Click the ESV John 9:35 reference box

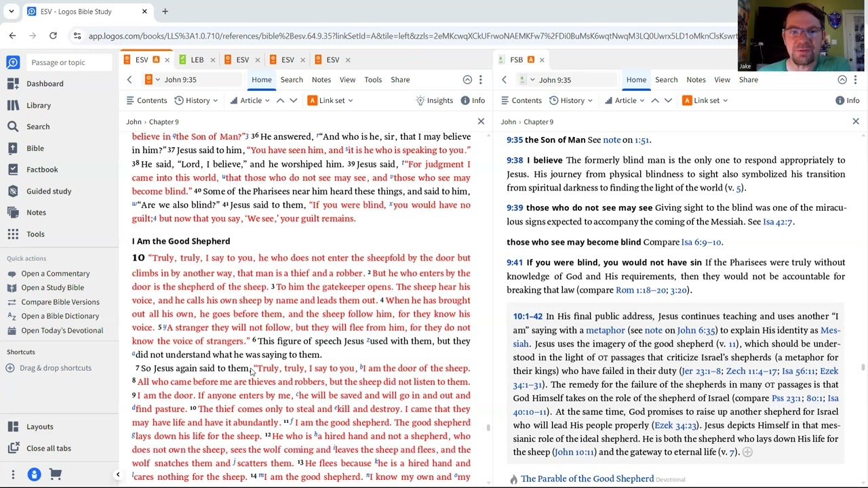coord(200,80)
